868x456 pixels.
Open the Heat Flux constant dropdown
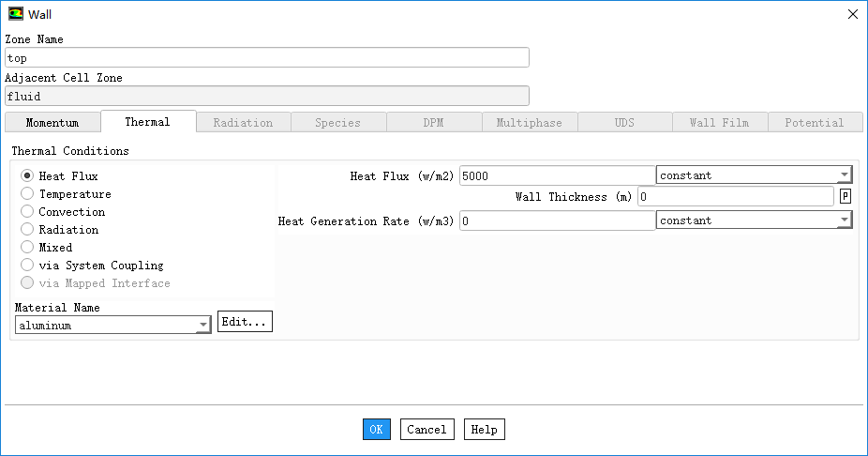(x=754, y=175)
